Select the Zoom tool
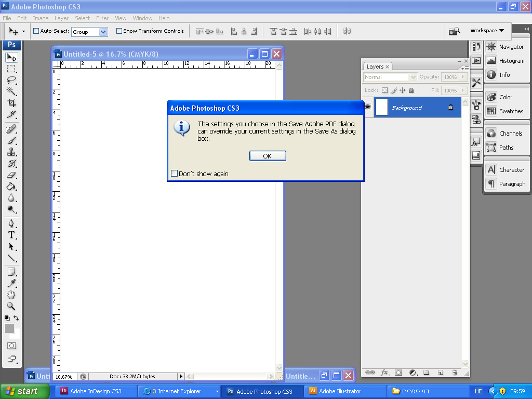Viewport: 532px width, 399px height. pyautogui.click(x=11, y=307)
